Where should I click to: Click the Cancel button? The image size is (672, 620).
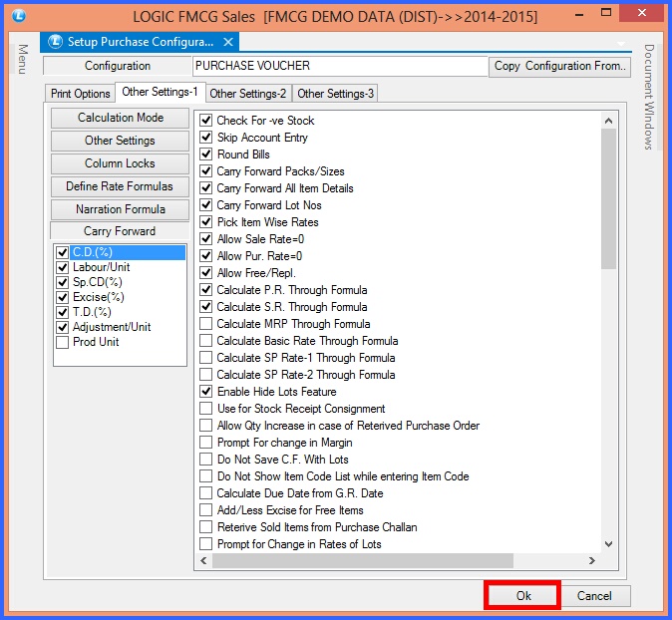tap(594, 596)
